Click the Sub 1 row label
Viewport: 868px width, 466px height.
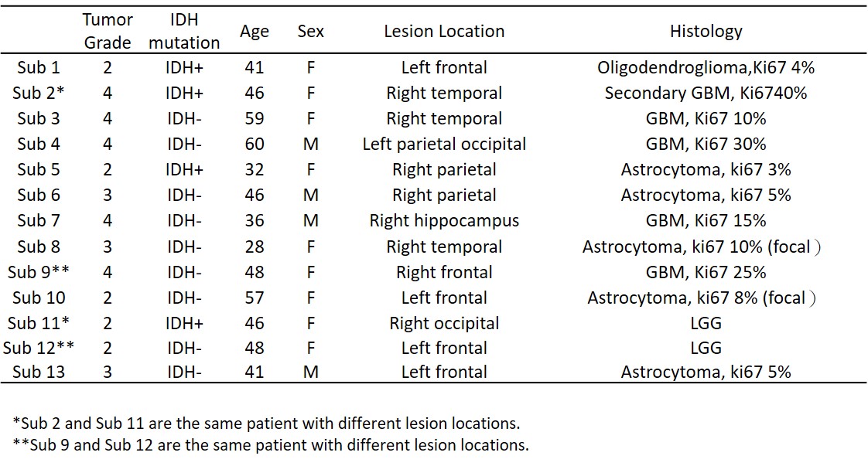pyautogui.click(x=38, y=68)
